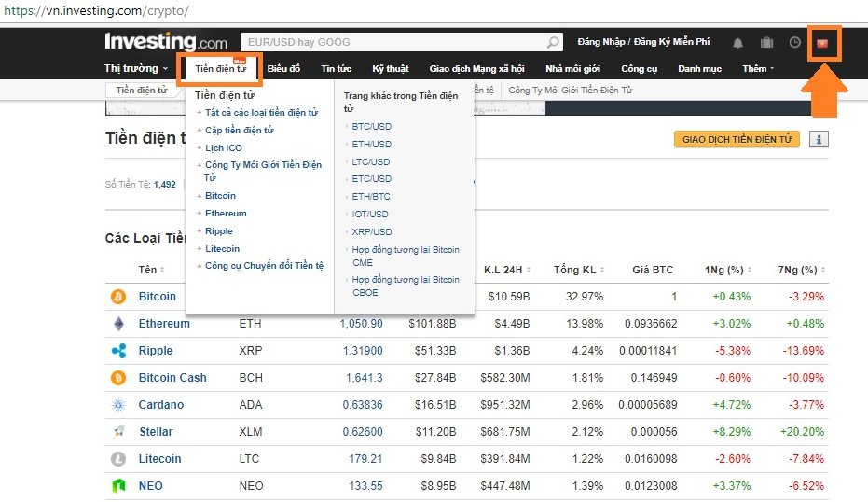Sort table by 7Ng (%) column
868x502 pixels.
point(802,270)
